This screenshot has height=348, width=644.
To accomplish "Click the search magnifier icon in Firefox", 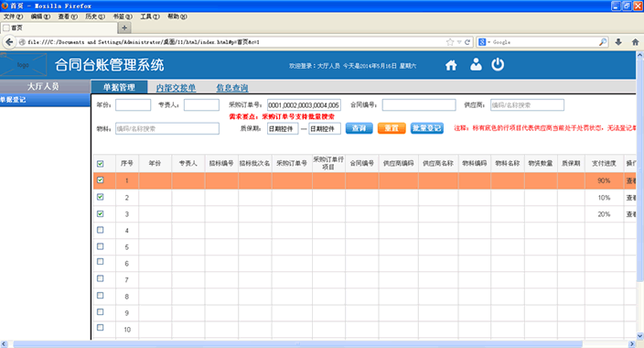I will pyautogui.click(x=603, y=42).
